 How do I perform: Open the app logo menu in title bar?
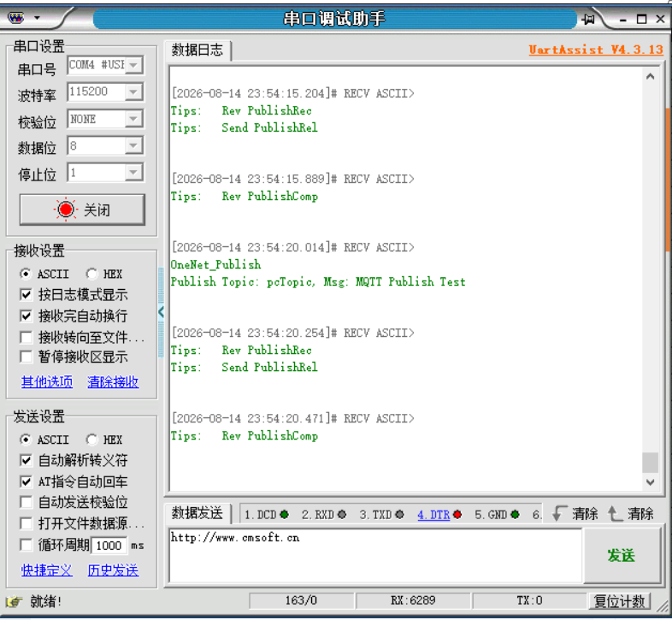click(x=16, y=18)
